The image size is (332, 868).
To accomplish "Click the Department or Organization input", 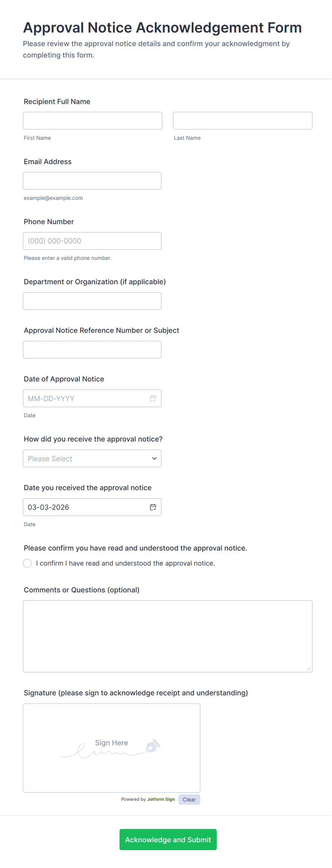I will tap(92, 301).
